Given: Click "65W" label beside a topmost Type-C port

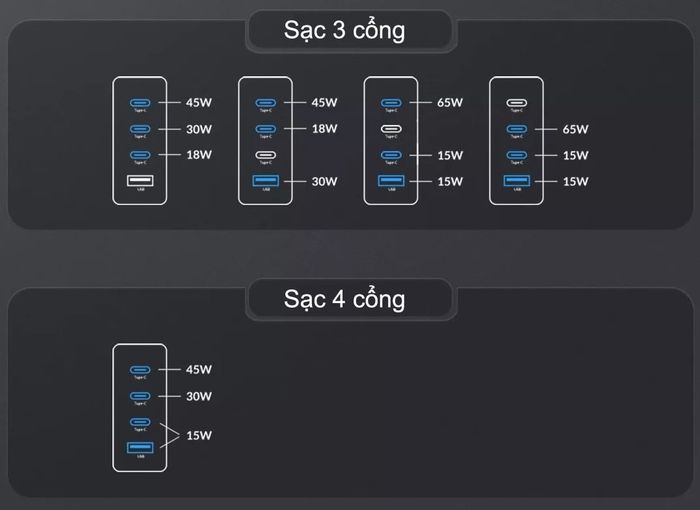Looking at the screenshot, I should [x=450, y=103].
